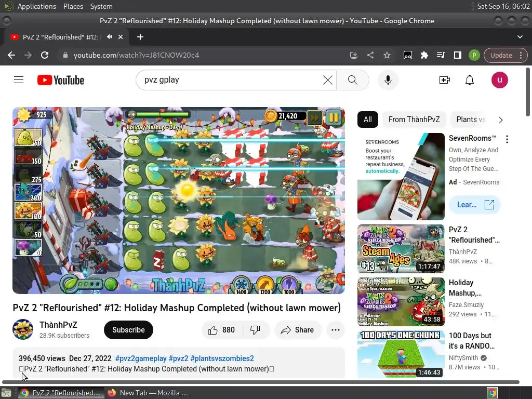Open the System menu
Viewport: 532px width, 399px height.
(101, 6)
